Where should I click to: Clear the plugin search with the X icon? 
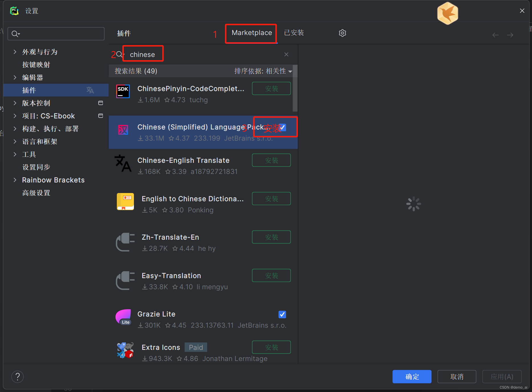click(x=286, y=54)
